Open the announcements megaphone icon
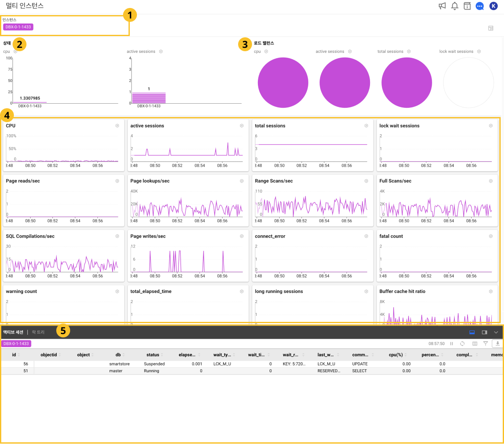 click(x=442, y=6)
